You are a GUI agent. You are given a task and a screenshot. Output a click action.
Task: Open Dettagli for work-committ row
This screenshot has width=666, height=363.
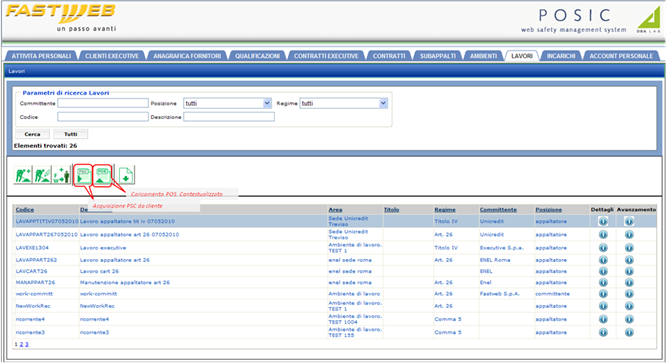(603, 294)
